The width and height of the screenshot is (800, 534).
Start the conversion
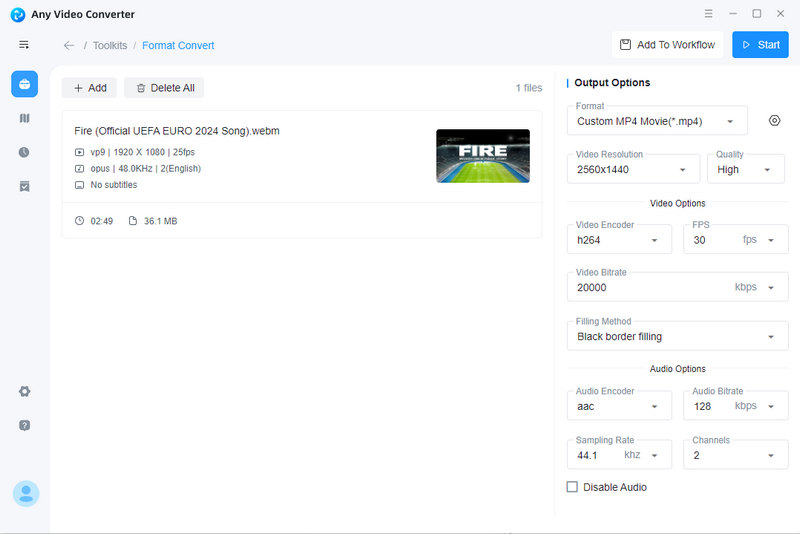pyautogui.click(x=760, y=45)
